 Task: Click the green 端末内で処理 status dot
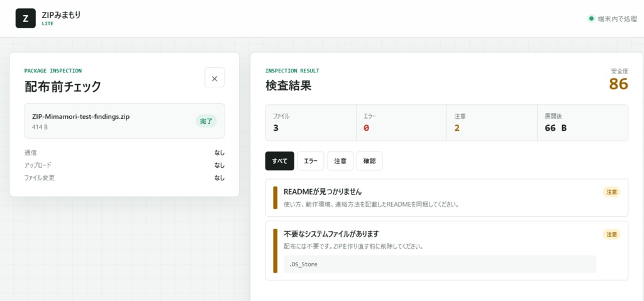[x=591, y=18]
